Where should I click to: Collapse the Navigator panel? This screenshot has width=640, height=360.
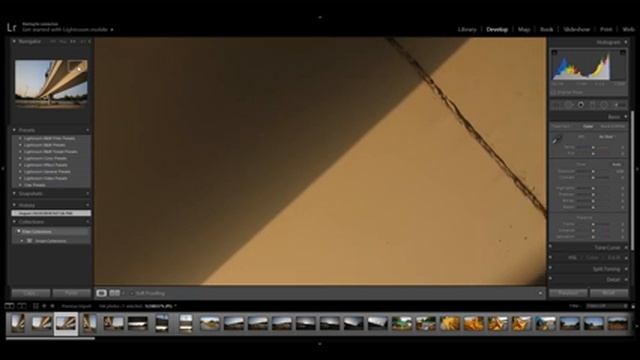click(14, 42)
